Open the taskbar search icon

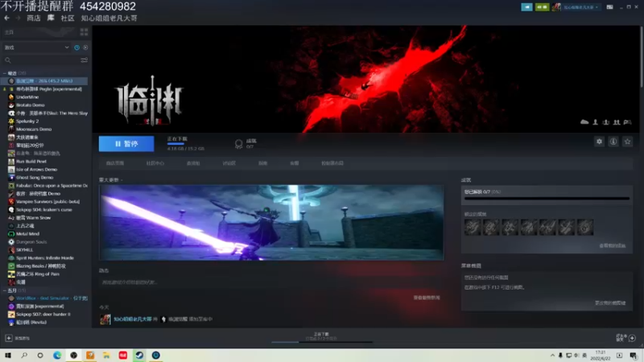coord(24,356)
